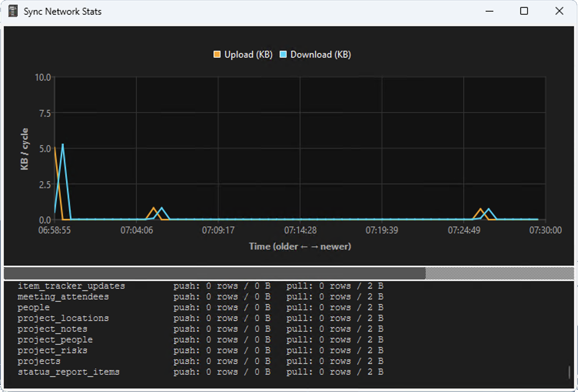Click the Sync Network Stats app icon

13,11
